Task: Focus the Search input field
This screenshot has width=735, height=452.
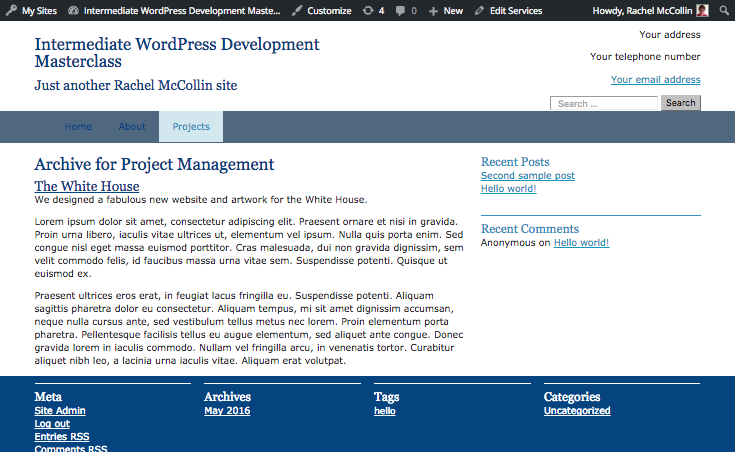Action: (604, 103)
